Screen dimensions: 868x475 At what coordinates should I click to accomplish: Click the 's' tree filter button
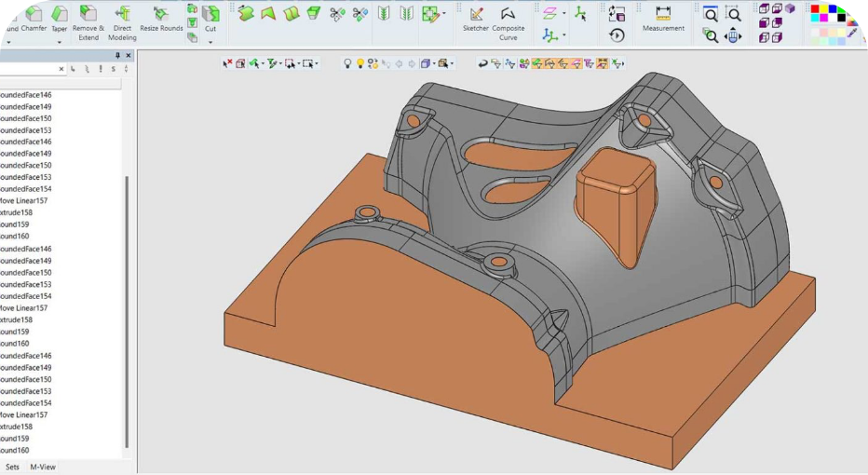114,69
